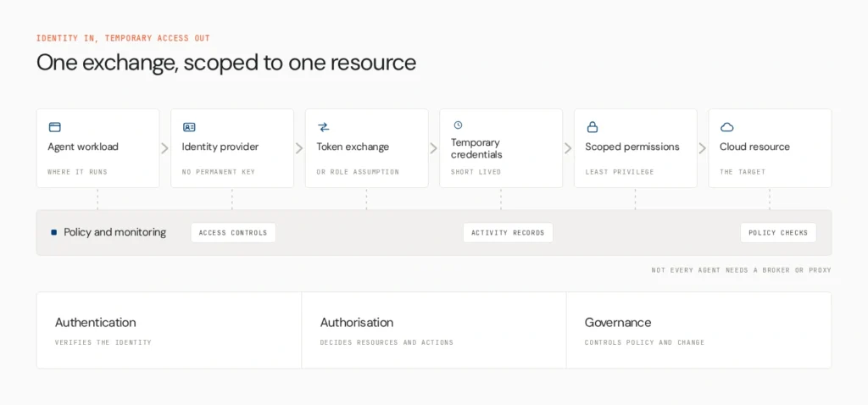The height and width of the screenshot is (405, 868).
Task: Click the Authorisation heading
Action: (x=357, y=323)
